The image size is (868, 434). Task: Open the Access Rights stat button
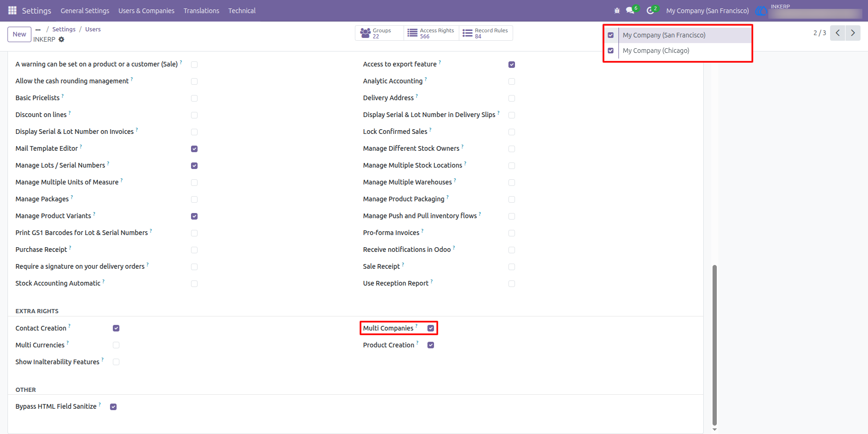[x=431, y=33]
